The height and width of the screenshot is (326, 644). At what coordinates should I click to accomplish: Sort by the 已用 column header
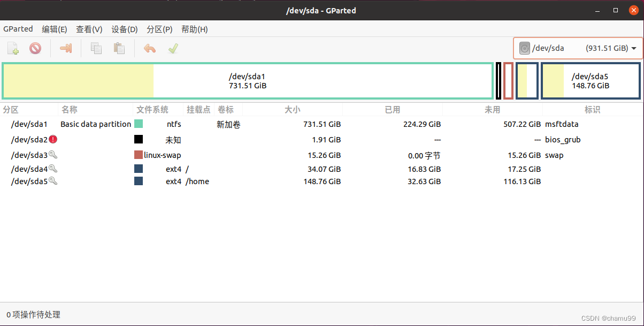pos(393,110)
